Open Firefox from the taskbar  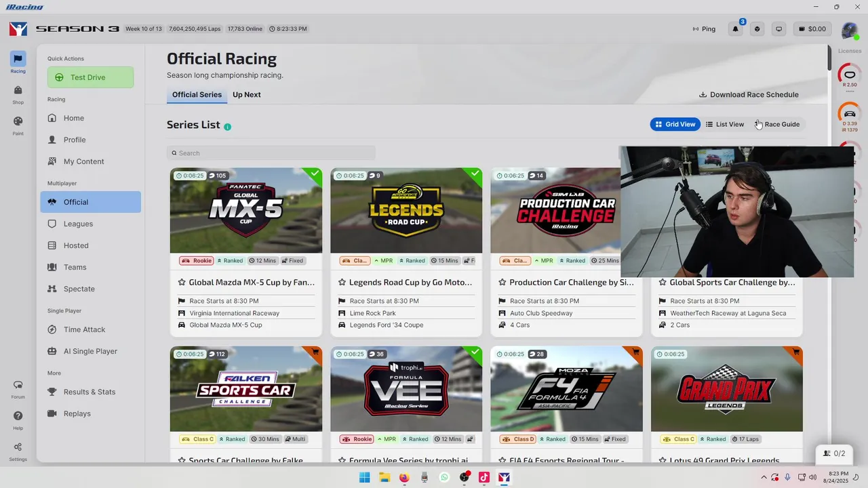(404, 477)
